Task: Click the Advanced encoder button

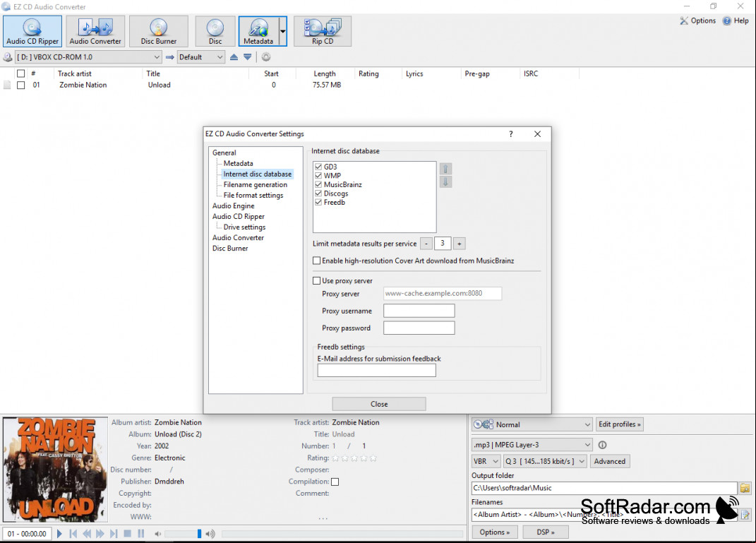Action: (x=609, y=462)
